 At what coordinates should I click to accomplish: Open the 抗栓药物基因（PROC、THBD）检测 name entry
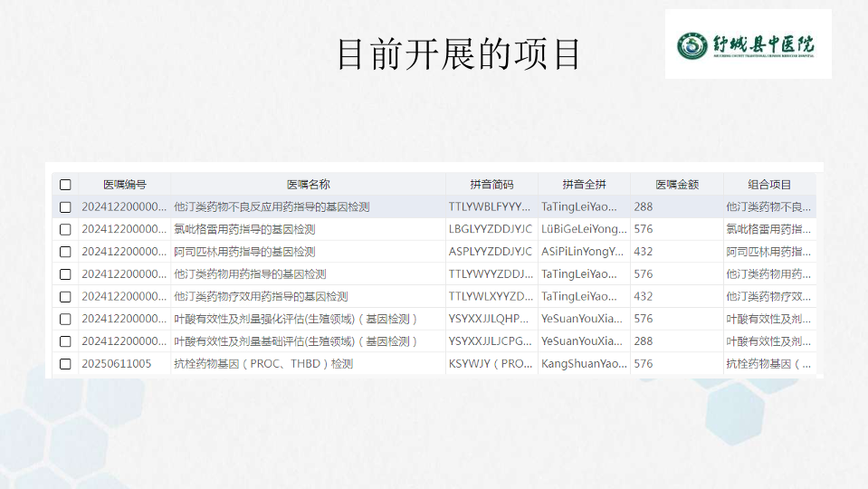tap(263, 364)
